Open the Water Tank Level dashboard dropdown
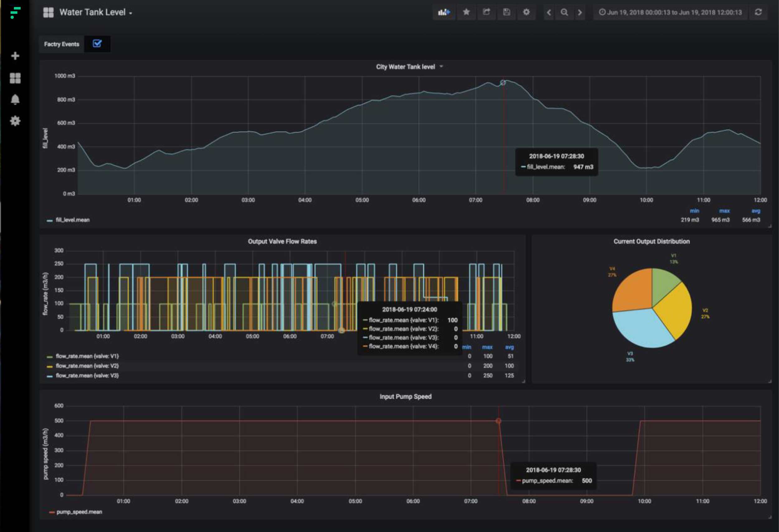The height and width of the screenshot is (532, 779). pyautogui.click(x=96, y=12)
